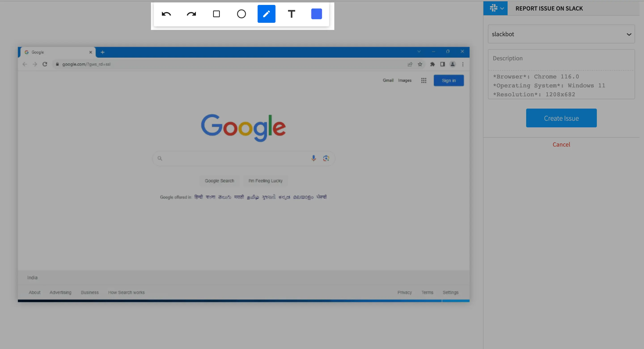
Task: Click the browser reload icon
Action: 45,64
